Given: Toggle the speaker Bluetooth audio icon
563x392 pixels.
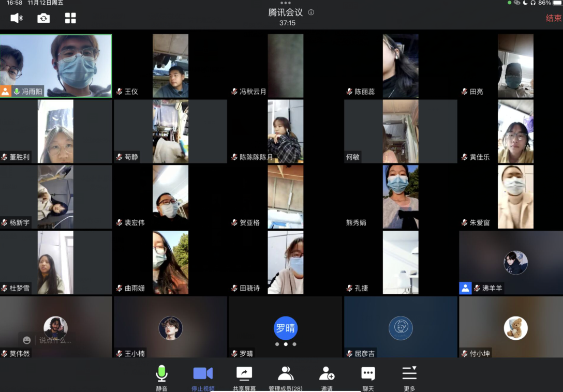Looking at the screenshot, I should pyautogui.click(x=17, y=18).
